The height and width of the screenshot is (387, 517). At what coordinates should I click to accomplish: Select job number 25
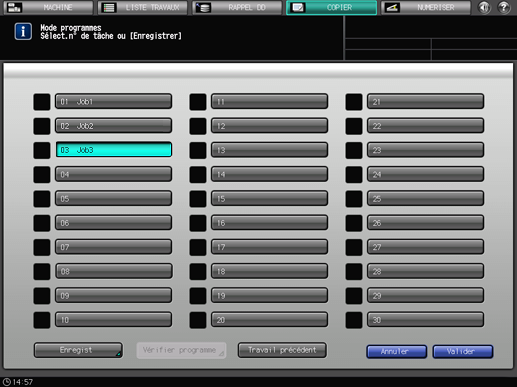coord(425,199)
